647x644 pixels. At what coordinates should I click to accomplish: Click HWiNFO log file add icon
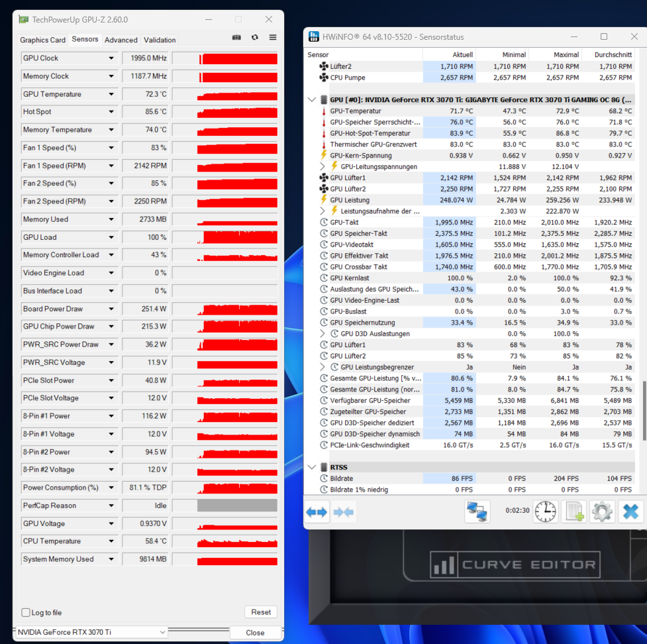[x=574, y=511]
